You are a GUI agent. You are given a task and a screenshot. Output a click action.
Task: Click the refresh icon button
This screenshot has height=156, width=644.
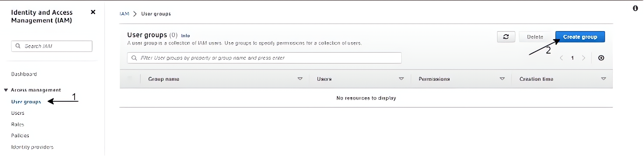click(506, 37)
